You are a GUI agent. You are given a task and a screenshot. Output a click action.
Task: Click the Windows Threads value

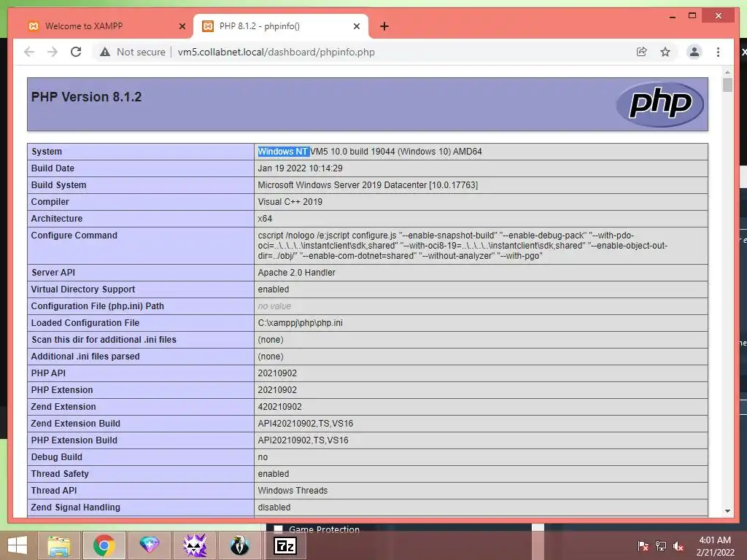coord(293,491)
